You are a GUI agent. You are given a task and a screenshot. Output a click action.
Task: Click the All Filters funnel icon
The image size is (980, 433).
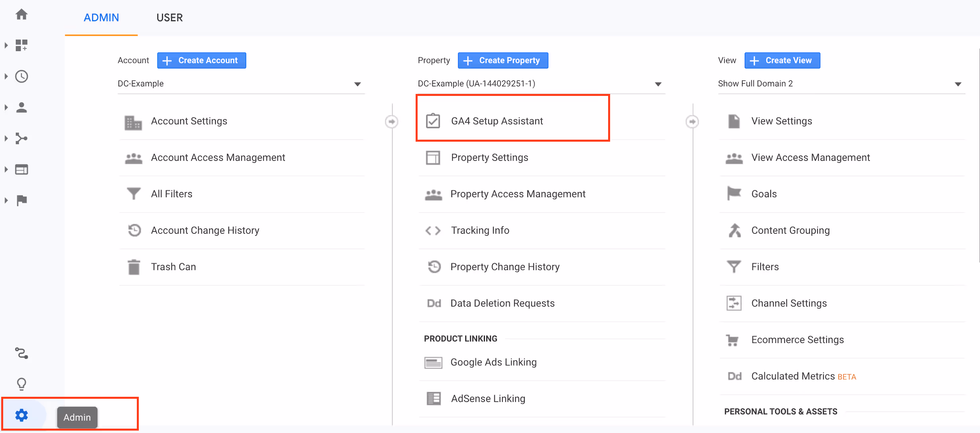[134, 194]
